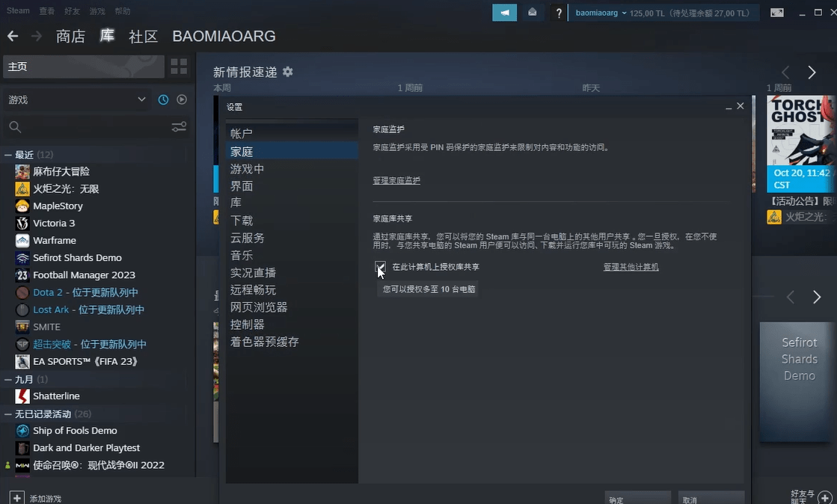Image resolution: width=837 pixels, height=504 pixels.
Task: Open friends and chat plus icon
Action: tap(825, 497)
